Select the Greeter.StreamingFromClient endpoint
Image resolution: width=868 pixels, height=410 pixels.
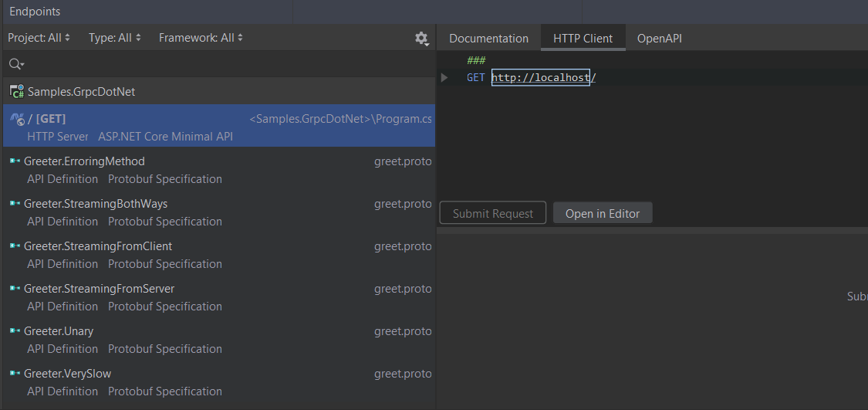219,254
